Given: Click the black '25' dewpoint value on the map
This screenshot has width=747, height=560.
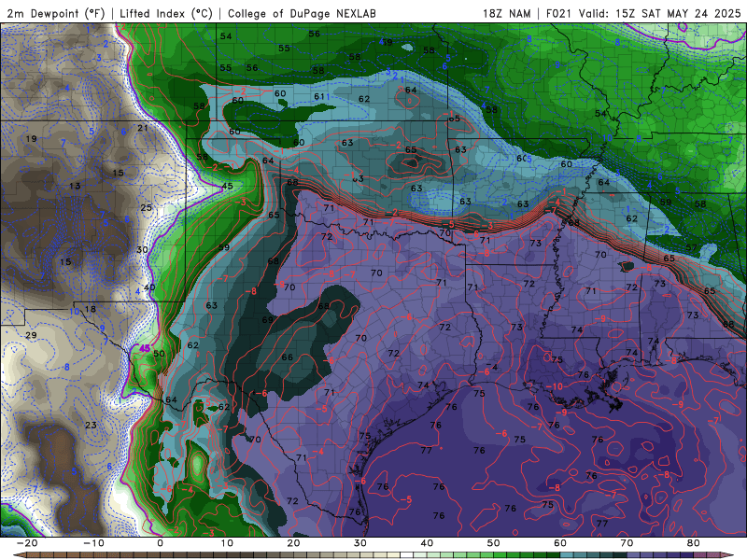Looking at the screenshot, I should pyautogui.click(x=147, y=207).
